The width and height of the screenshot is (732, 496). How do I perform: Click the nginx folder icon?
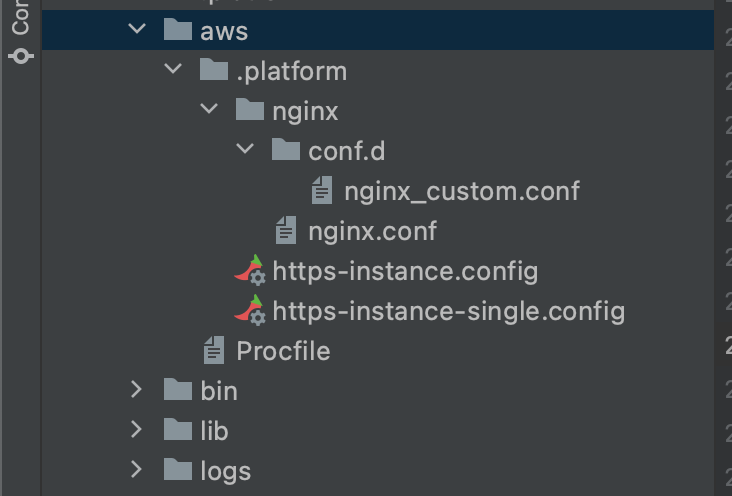250,111
